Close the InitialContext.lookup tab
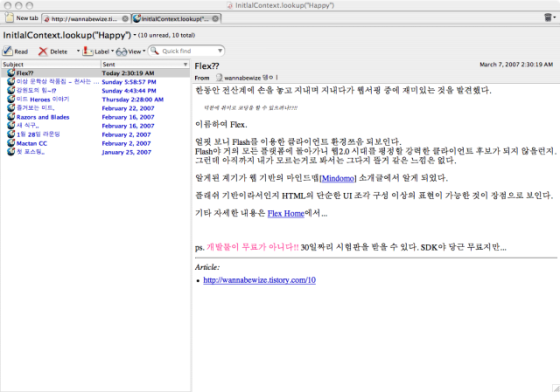Screen dimensions: 560x392 [x=215, y=19]
